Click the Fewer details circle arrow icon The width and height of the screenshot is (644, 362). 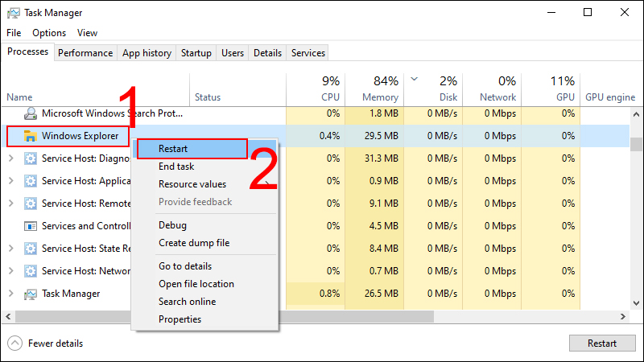pos(14,343)
